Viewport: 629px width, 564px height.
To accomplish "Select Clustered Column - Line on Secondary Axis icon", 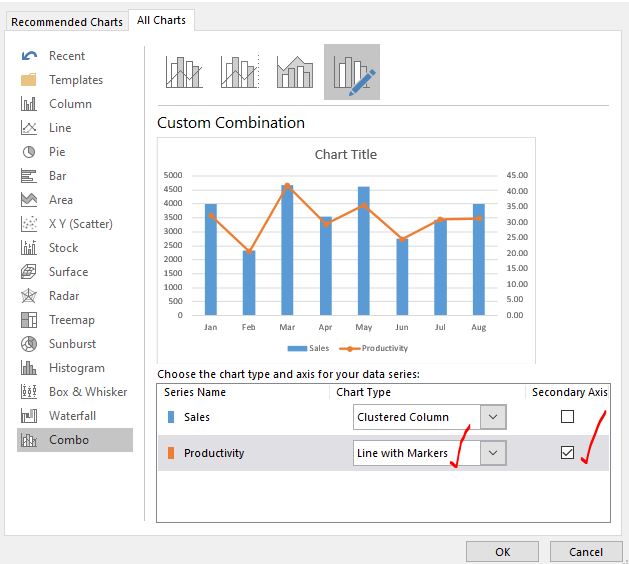I will [x=240, y=72].
